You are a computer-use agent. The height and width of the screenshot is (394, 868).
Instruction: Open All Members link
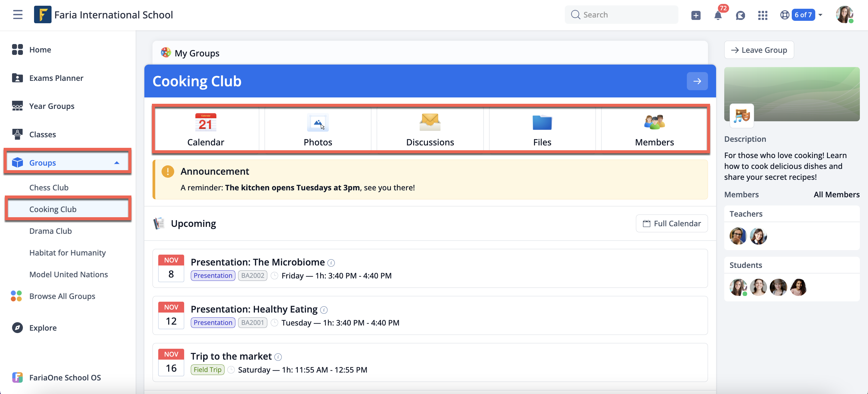[836, 194]
